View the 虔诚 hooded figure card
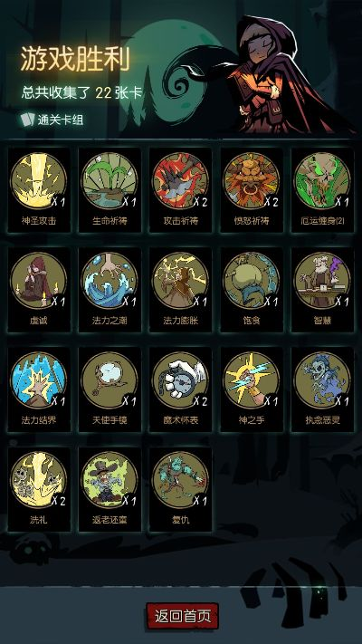The height and width of the screenshot is (644, 362). [x=39, y=281]
